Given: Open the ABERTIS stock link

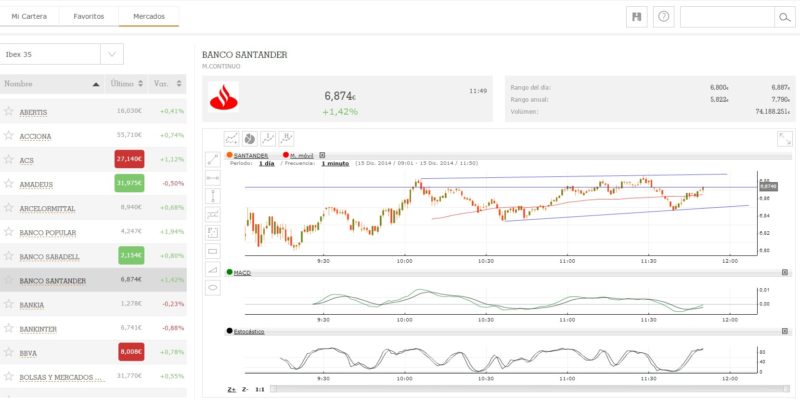Looking at the screenshot, I should click(x=33, y=112).
